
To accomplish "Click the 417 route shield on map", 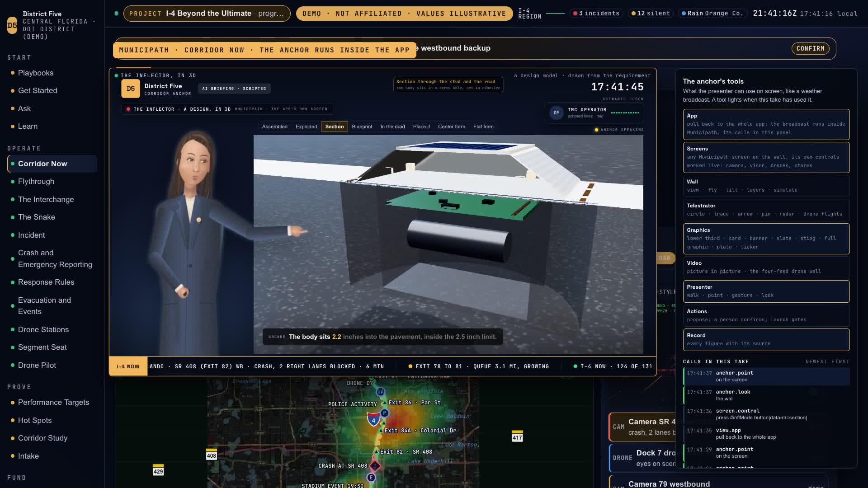I will [517, 436].
